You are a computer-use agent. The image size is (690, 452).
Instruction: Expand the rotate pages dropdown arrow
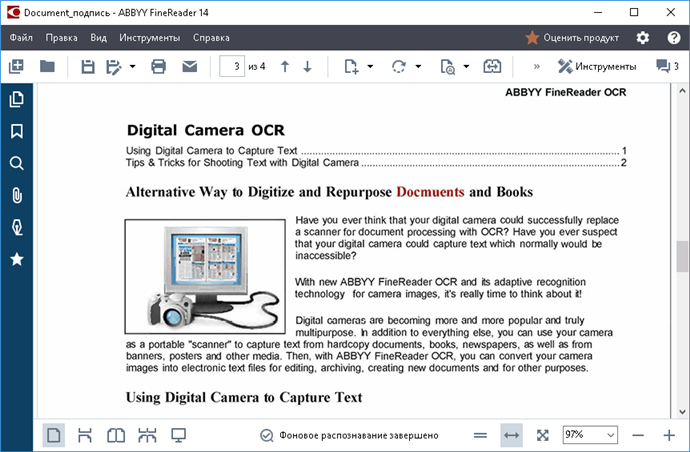(418, 66)
